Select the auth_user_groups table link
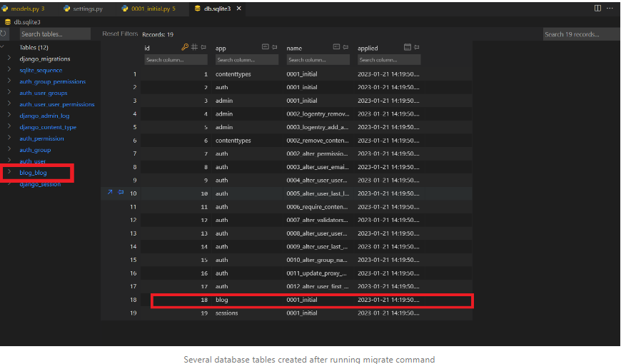Screen dimensions: 621x364 43,93
